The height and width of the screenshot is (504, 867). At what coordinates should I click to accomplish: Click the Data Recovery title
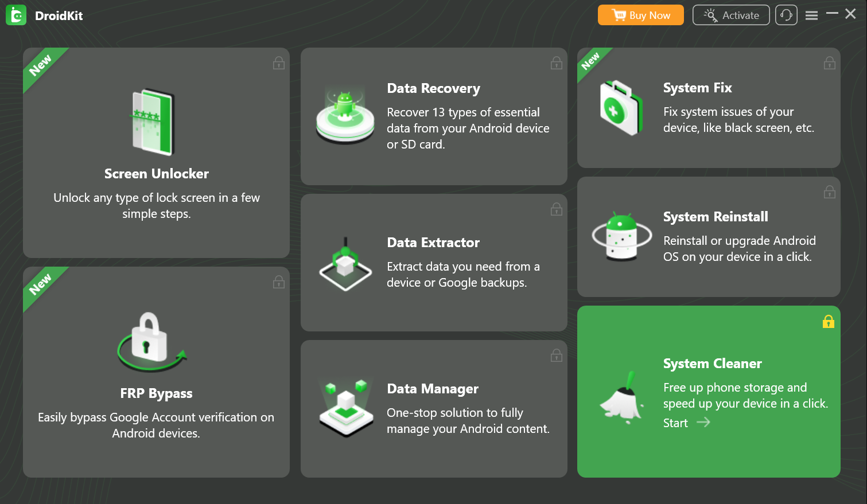point(433,88)
